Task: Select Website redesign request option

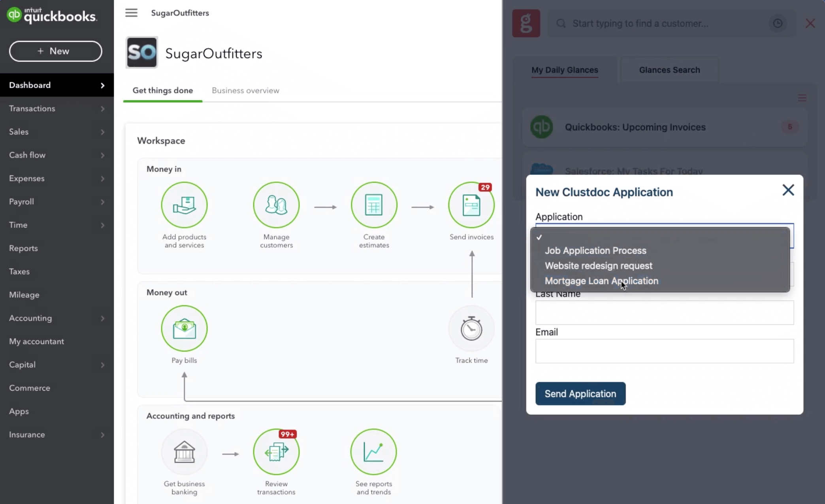Action: (x=660, y=265)
